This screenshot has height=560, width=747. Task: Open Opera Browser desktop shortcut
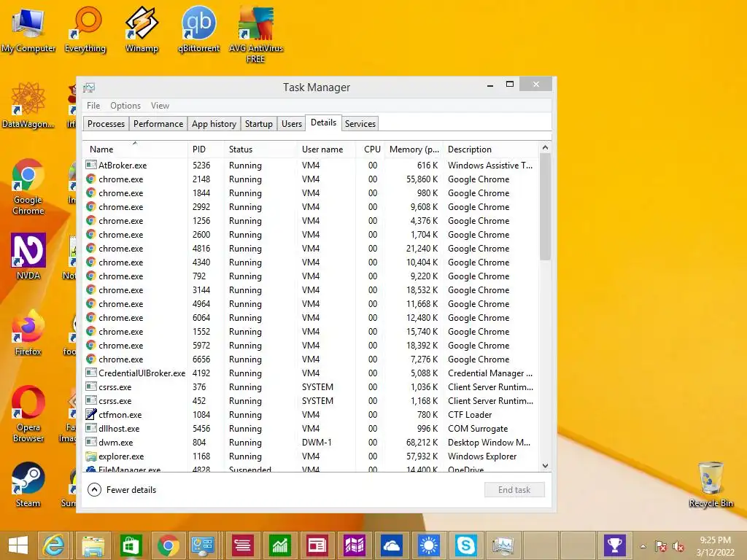(x=28, y=413)
